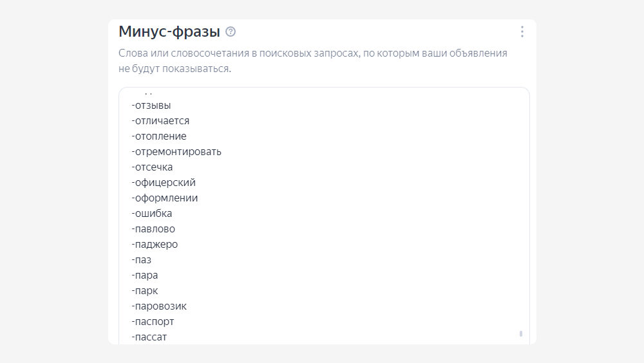Viewport: 644px width, 363px height.
Task: Click on -отремонтировать phrase
Action: click(x=176, y=152)
